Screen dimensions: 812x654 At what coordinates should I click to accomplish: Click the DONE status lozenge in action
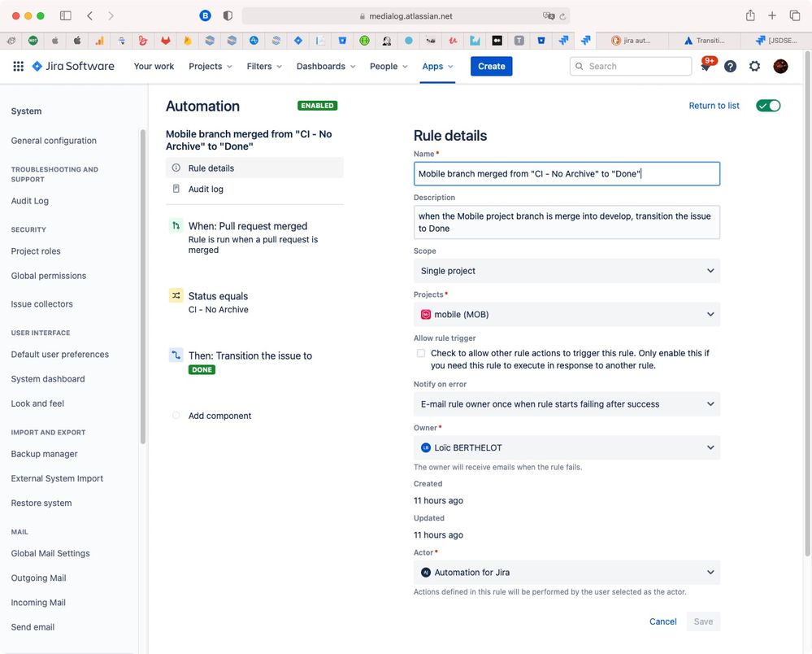pyautogui.click(x=202, y=369)
